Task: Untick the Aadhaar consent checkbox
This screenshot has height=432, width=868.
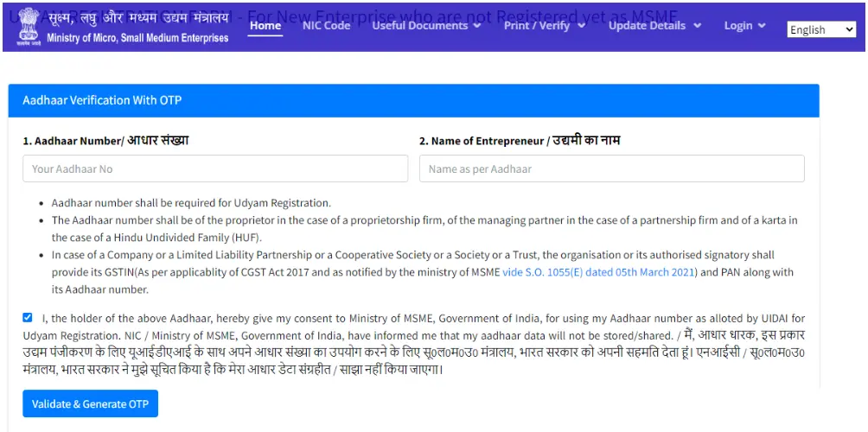Action: click(x=28, y=317)
